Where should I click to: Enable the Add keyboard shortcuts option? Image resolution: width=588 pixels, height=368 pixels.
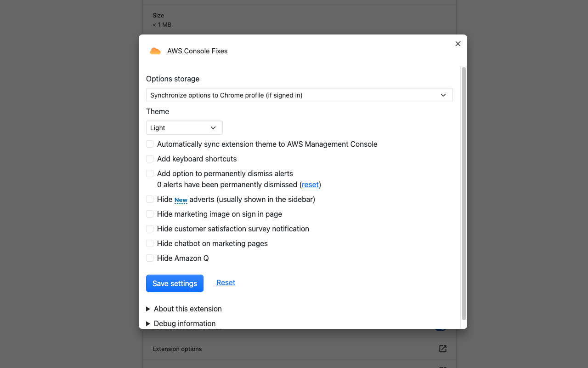[x=149, y=158]
